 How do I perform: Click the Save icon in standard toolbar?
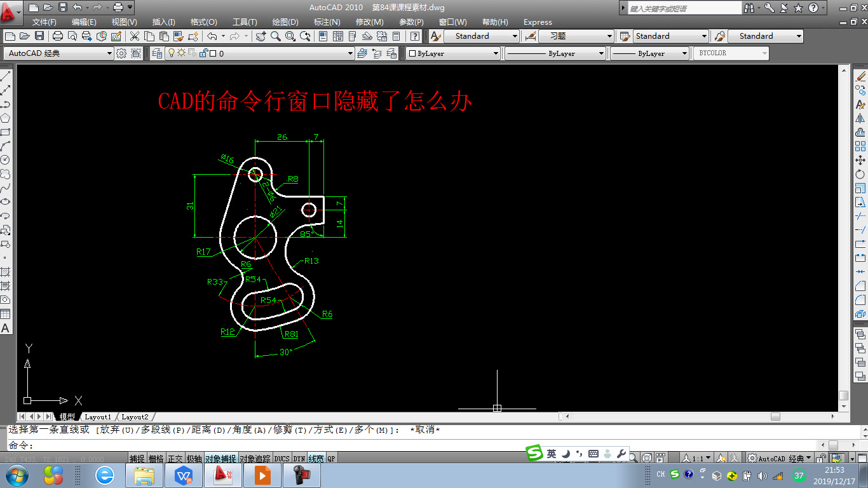click(39, 36)
